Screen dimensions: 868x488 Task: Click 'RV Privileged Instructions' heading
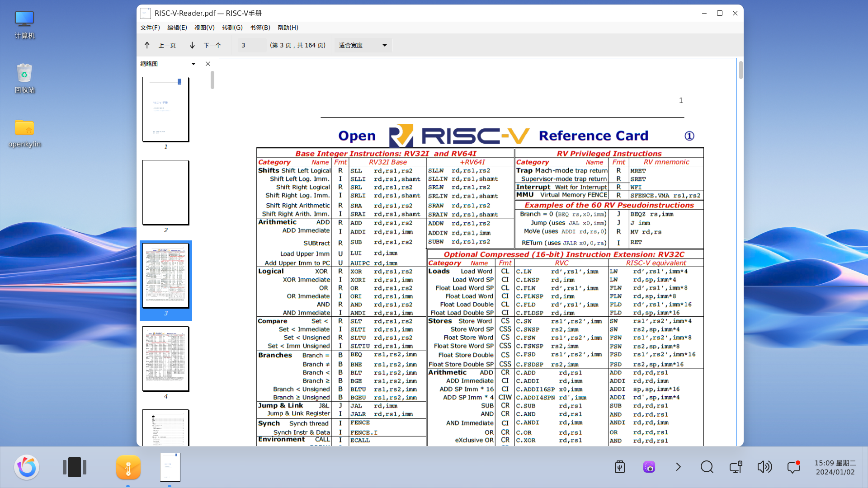[x=609, y=154]
